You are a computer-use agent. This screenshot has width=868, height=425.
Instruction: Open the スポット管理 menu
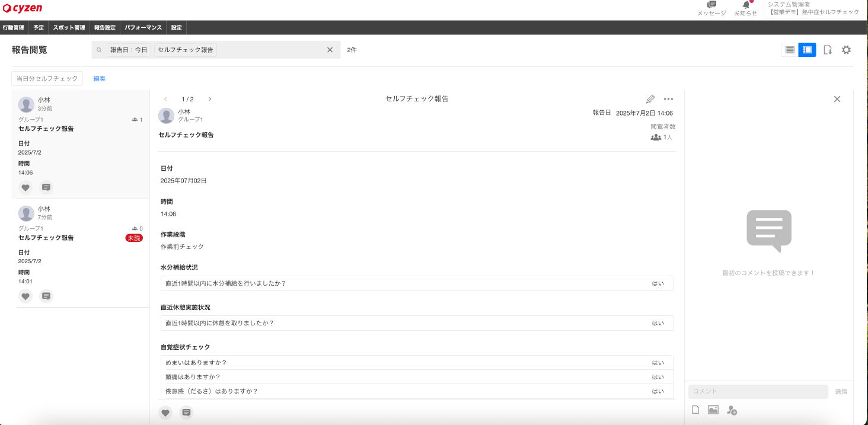click(69, 27)
